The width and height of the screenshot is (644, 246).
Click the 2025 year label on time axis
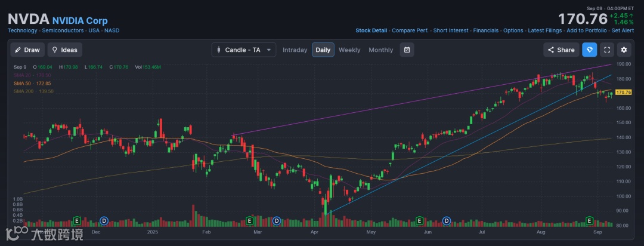coord(153,232)
